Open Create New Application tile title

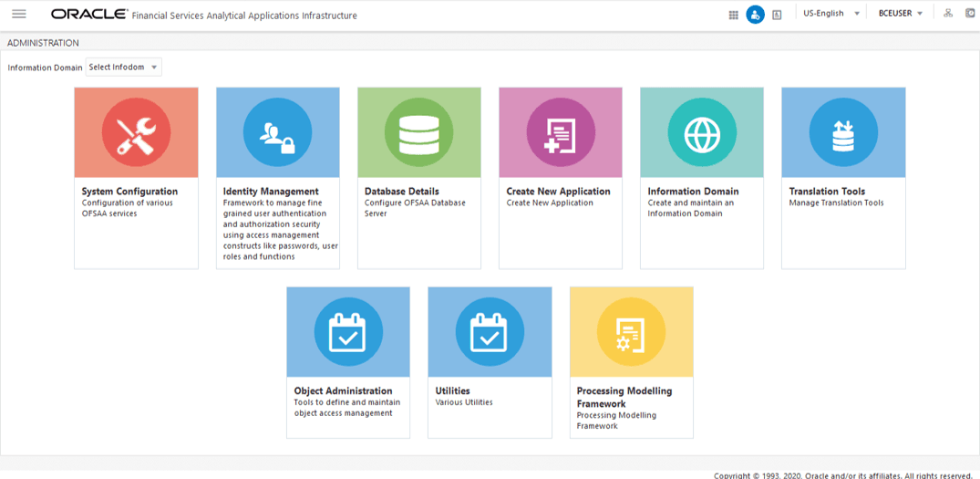point(558,192)
